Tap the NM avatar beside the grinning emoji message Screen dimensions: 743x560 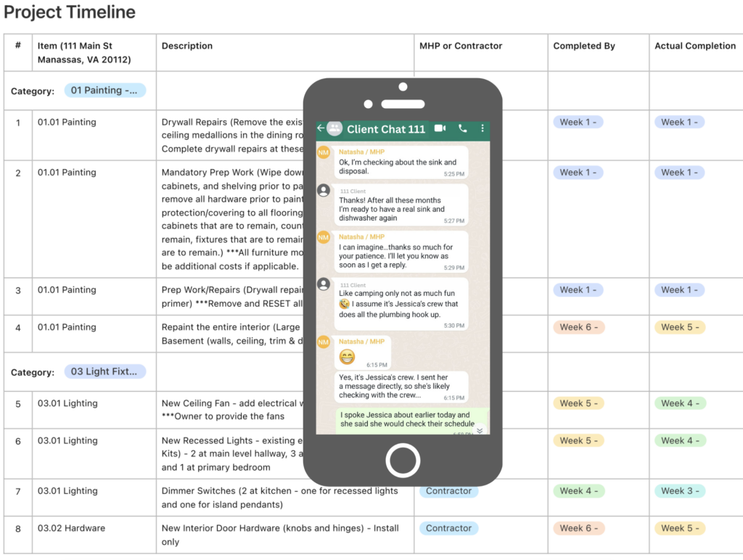[324, 342]
